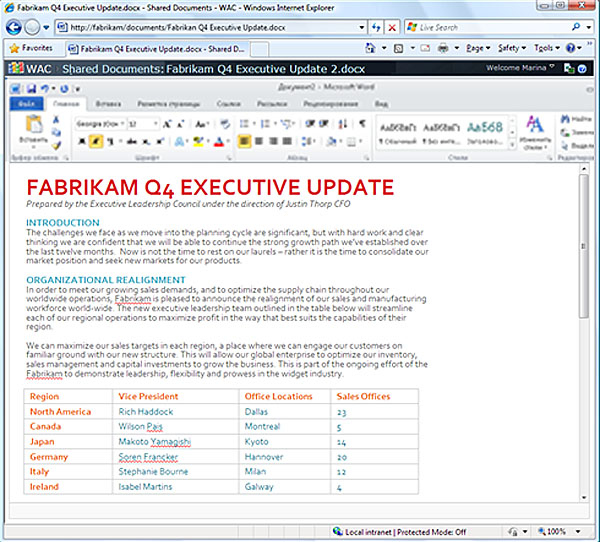Image resolution: width=600 pixels, height=542 pixels.
Task: Click the Find binoculars button
Action: (x=576, y=119)
